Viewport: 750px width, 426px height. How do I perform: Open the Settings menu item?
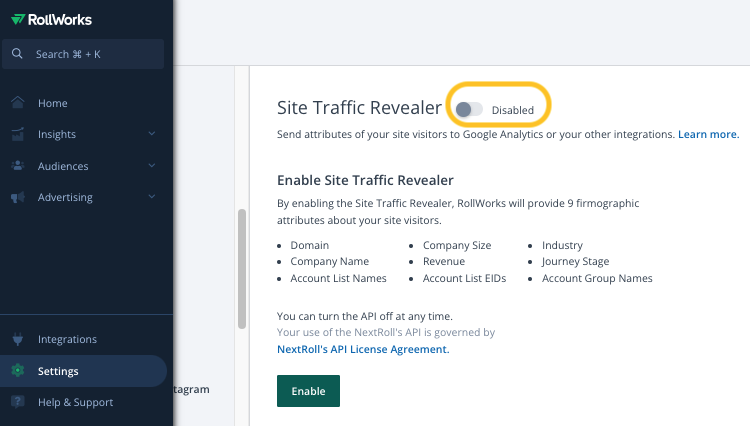(x=83, y=371)
